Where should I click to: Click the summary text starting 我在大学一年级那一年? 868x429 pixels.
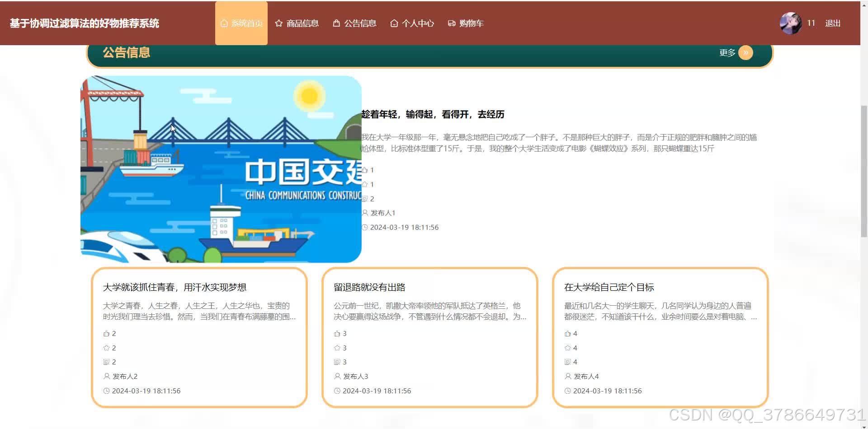coord(559,143)
